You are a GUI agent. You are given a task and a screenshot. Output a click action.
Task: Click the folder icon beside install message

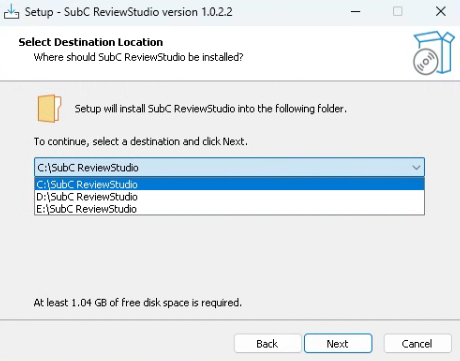50,109
